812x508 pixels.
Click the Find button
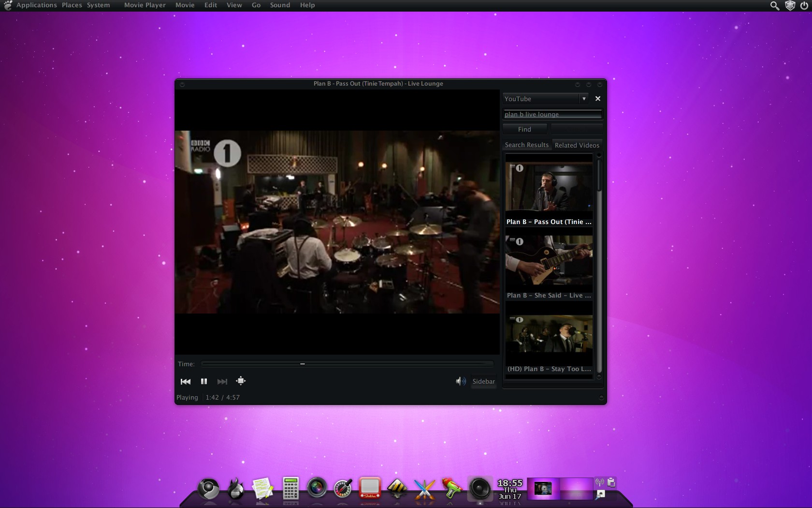pyautogui.click(x=524, y=129)
